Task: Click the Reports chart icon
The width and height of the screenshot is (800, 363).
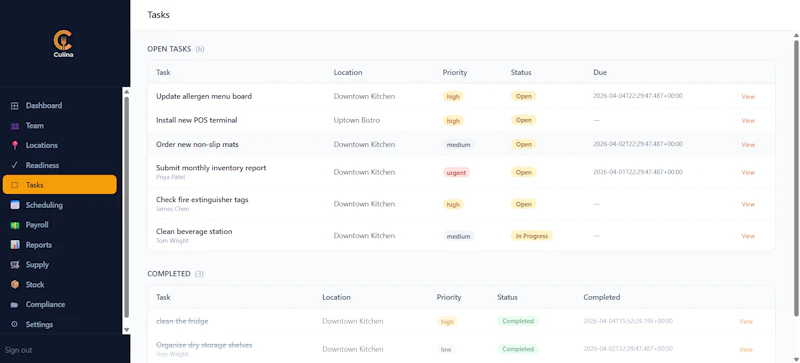Action: 14,245
